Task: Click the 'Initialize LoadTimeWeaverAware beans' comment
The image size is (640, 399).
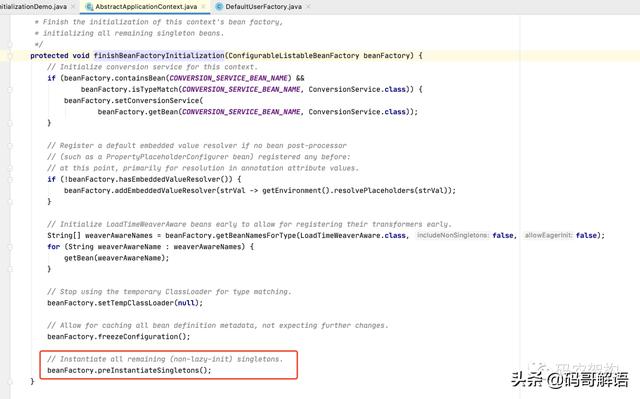Action: pyautogui.click(x=249, y=224)
